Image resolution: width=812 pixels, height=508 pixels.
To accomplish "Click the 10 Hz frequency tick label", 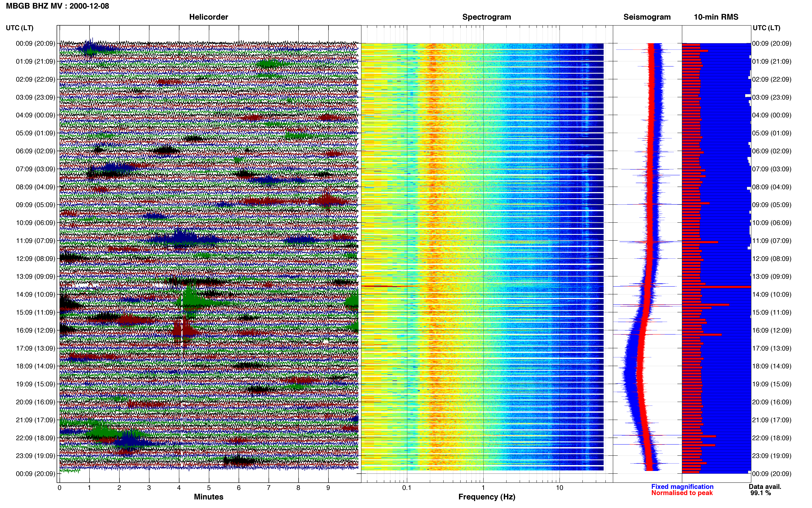I will pyautogui.click(x=559, y=488).
